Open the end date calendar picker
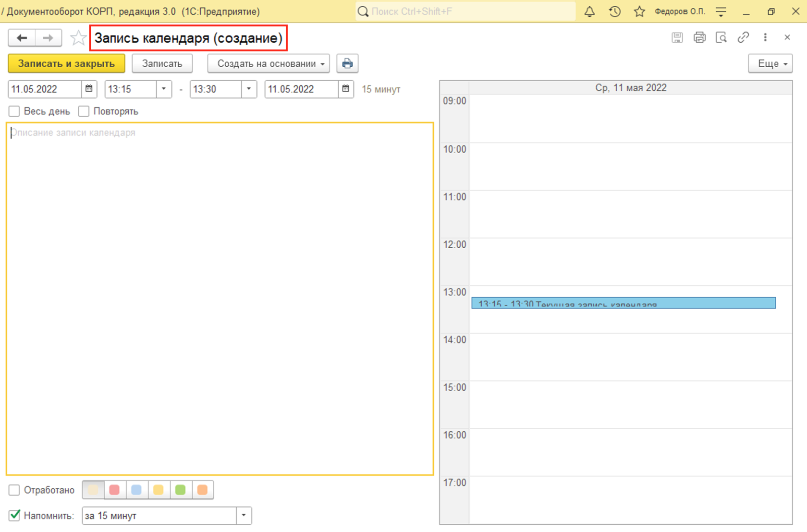The width and height of the screenshot is (807, 532). point(345,89)
